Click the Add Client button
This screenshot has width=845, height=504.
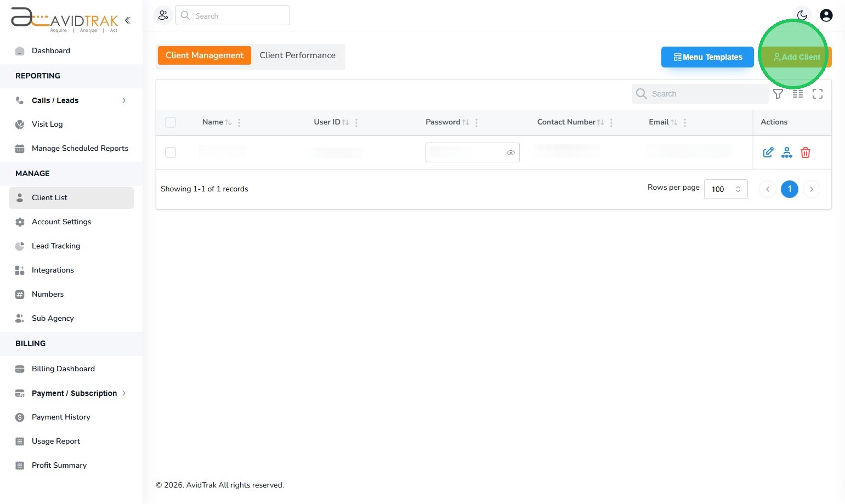coord(797,57)
